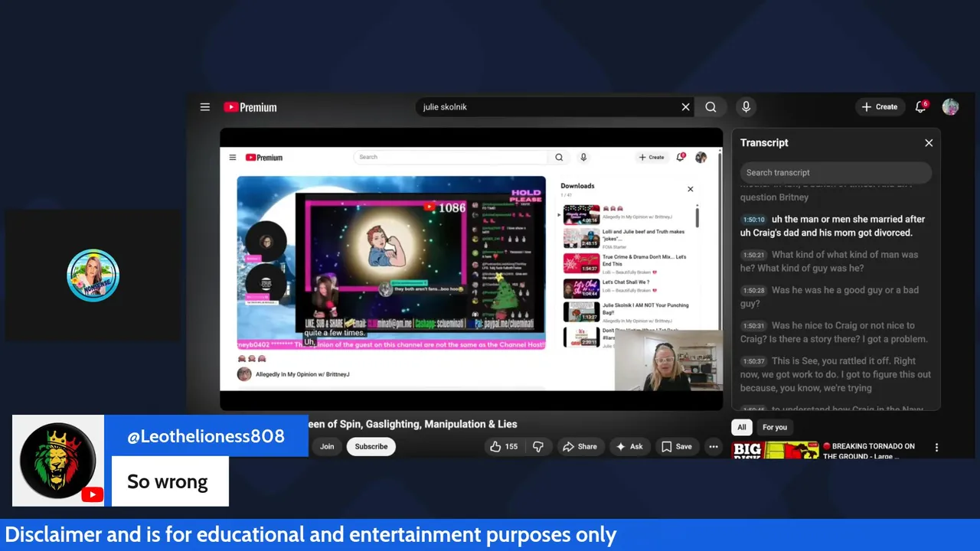Click the inner video's microphone icon
This screenshot has height=551, width=980.
[583, 157]
